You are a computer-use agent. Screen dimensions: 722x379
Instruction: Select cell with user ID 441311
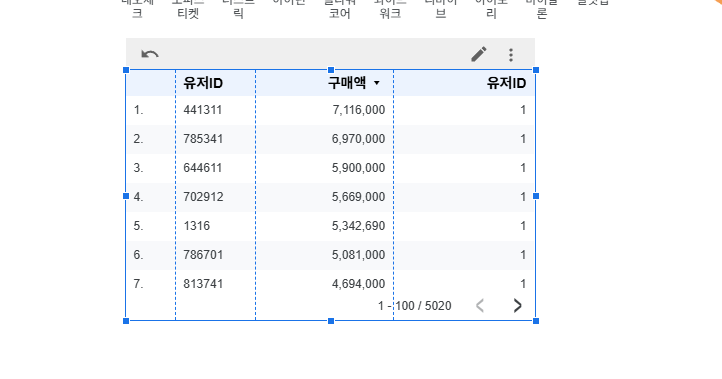(x=203, y=110)
